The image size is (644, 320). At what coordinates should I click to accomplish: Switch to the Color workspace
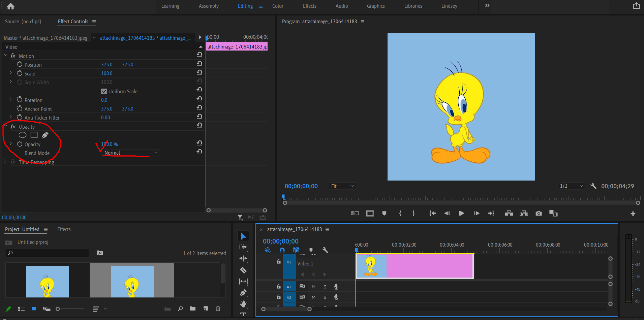click(x=278, y=6)
